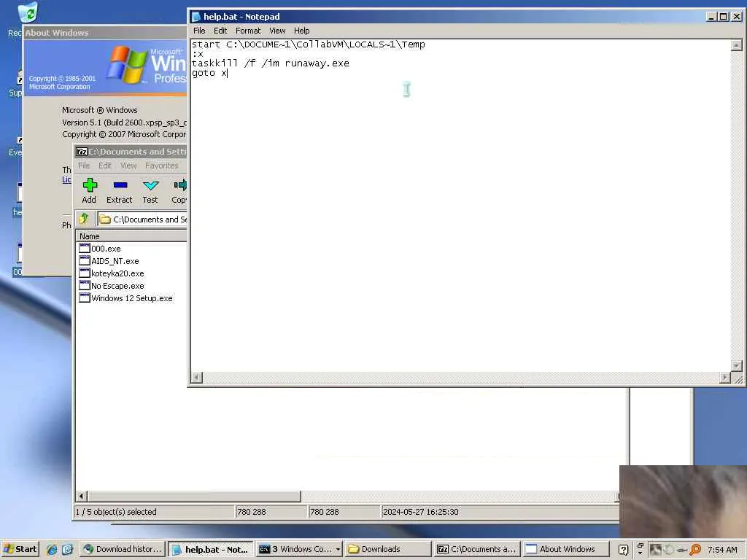Go up one folder in 7-Zip
The height and width of the screenshot is (560, 747).
click(x=85, y=219)
